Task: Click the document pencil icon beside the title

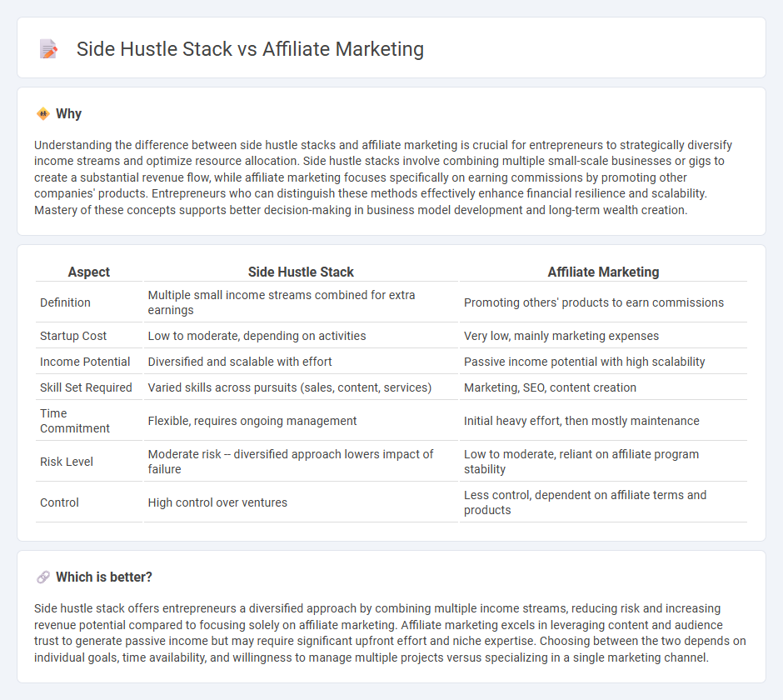Action: point(48,49)
